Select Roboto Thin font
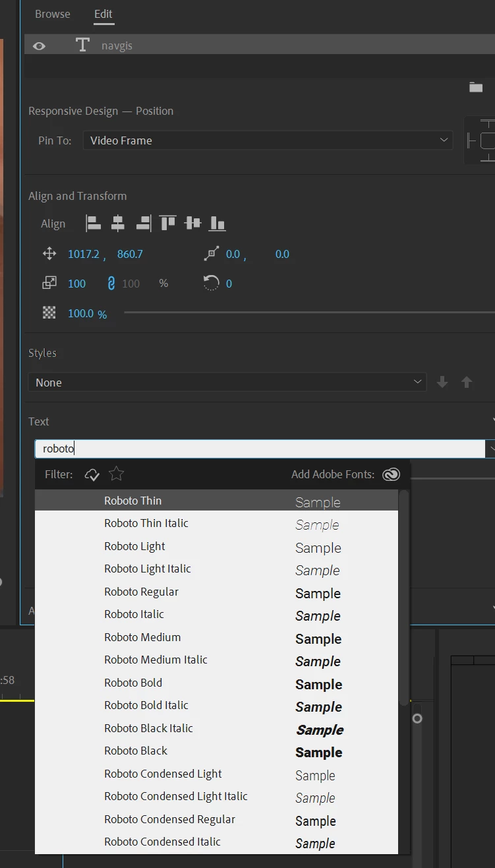The width and height of the screenshot is (495, 868). pos(217,501)
